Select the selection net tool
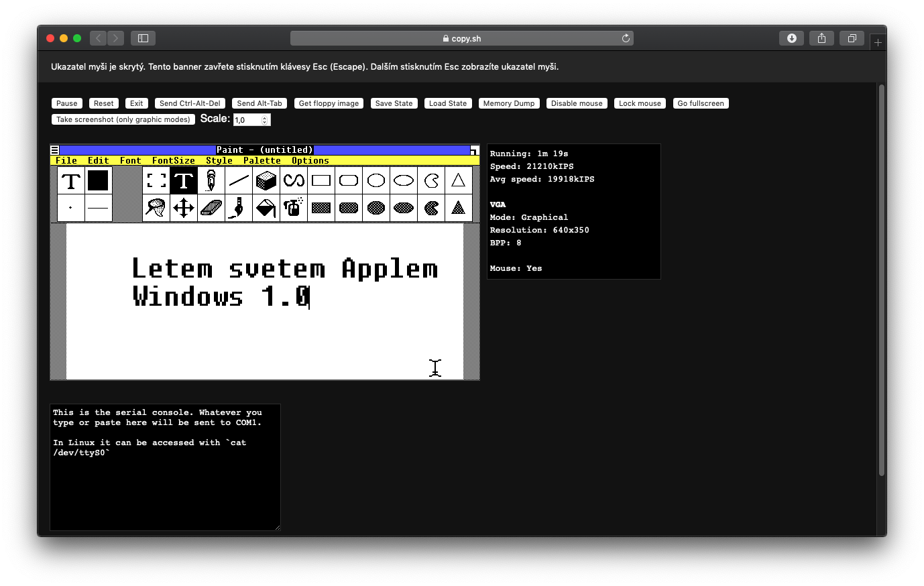924x586 pixels. pos(156,208)
